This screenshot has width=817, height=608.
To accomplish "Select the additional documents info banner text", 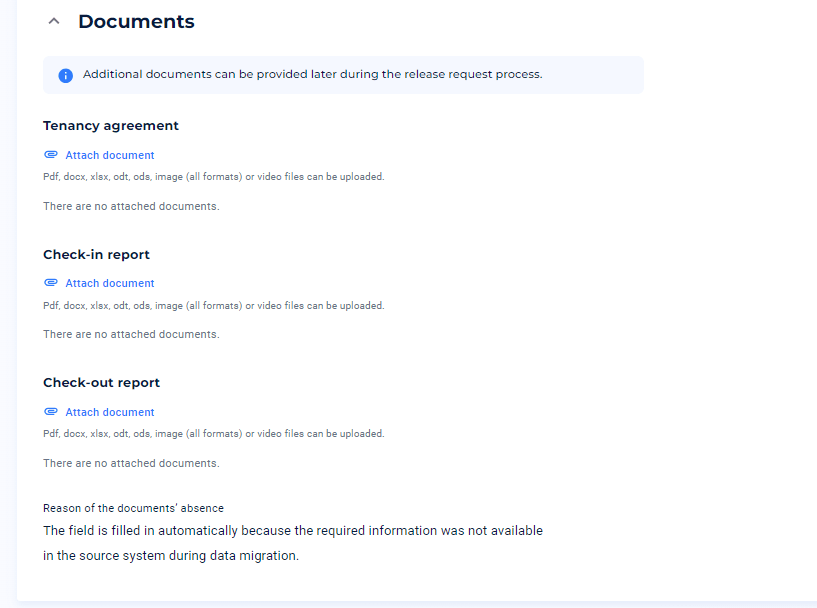I will point(313,74).
